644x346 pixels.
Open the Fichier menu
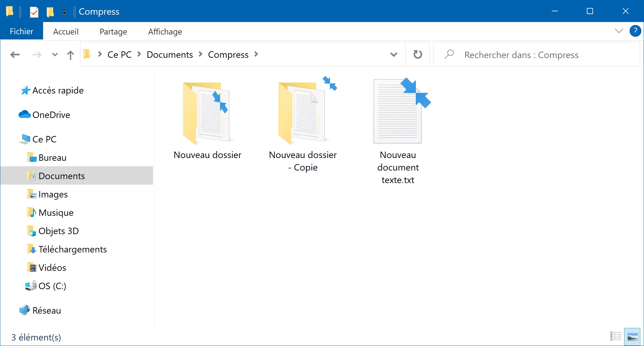(21, 31)
